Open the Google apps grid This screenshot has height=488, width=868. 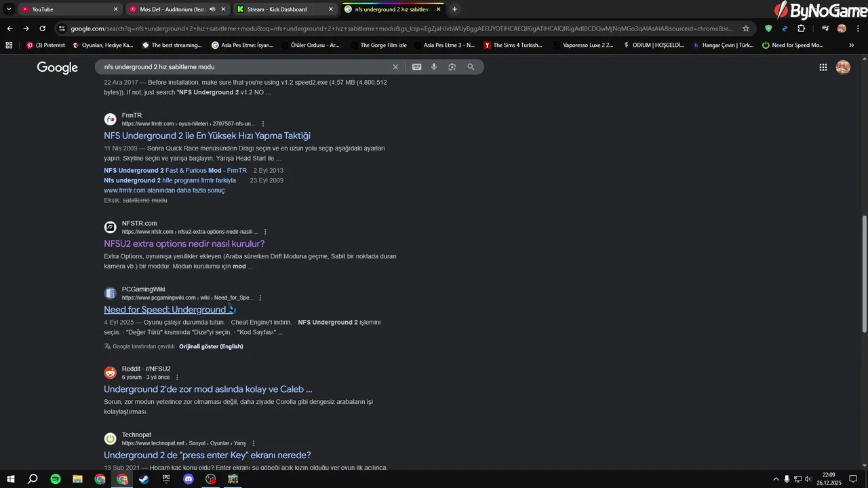tap(823, 67)
